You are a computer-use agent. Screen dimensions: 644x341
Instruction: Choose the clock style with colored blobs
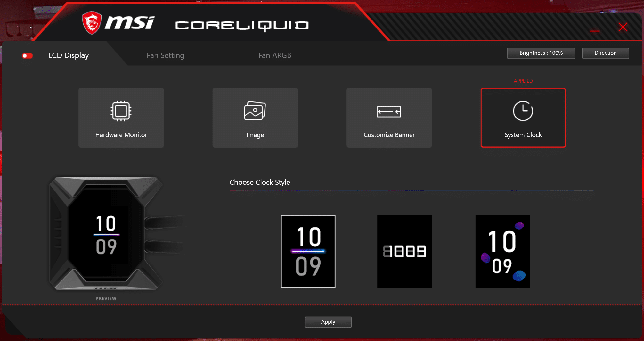coord(502,251)
